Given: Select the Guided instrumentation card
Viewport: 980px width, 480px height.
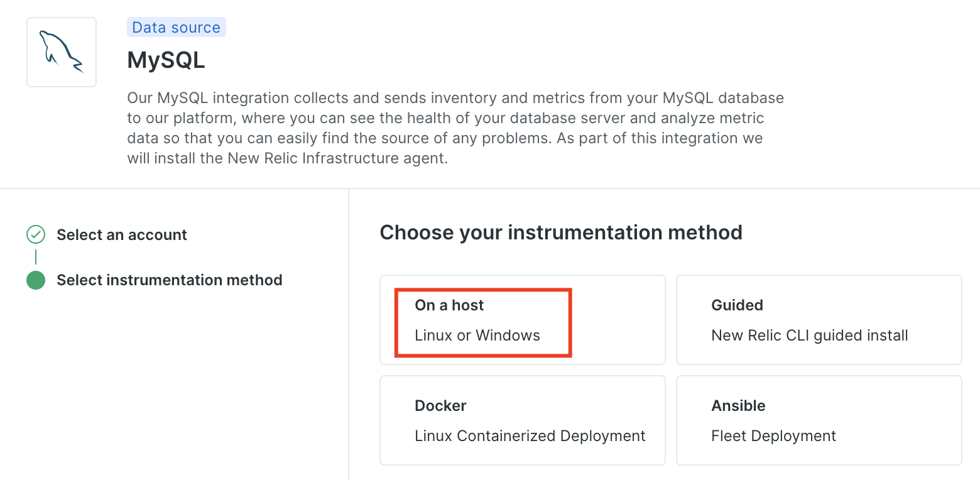Looking at the screenshot, I should pos(819,320).
